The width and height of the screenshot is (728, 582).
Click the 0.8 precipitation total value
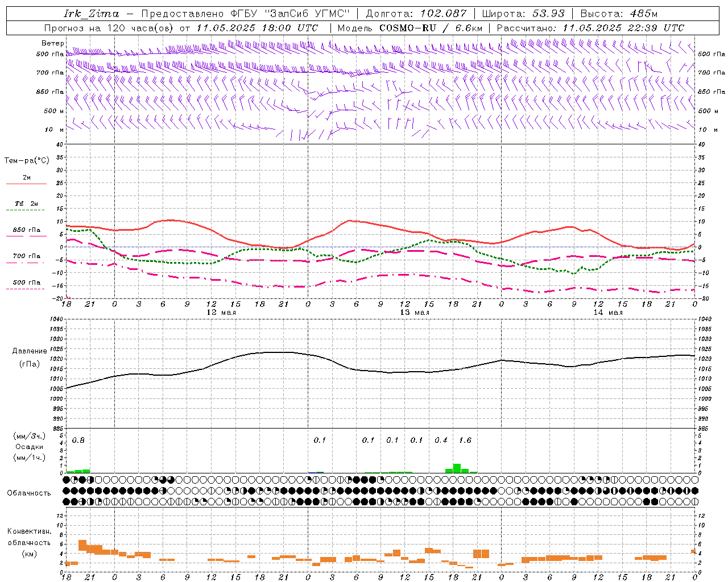(78, 440)
